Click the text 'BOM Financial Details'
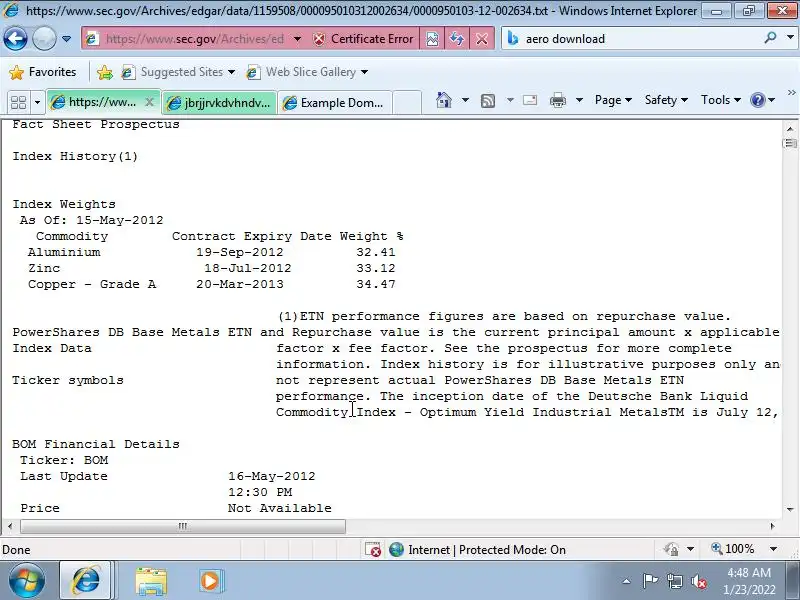 pos(96,444)
